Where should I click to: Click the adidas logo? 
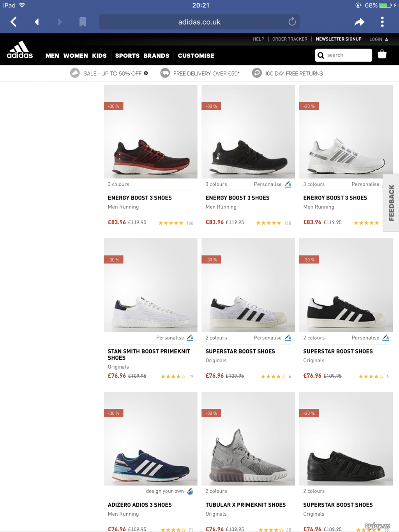pos(20,50)
